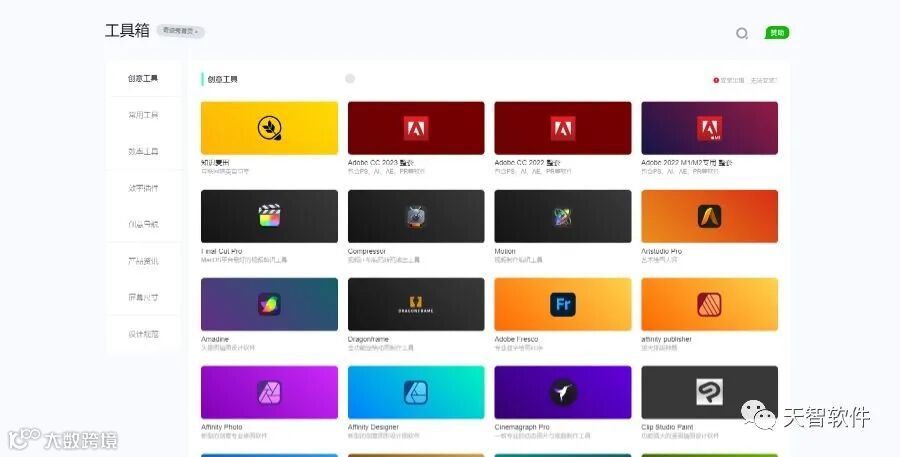Open the Compressor title text
This screenshot has height=457, width=900.
[367, 251]
